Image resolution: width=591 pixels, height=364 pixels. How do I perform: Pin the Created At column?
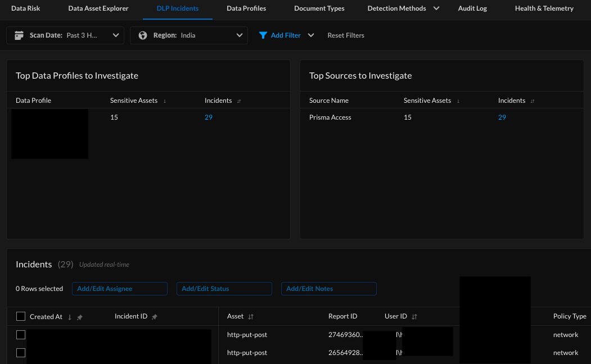click(80, 317)
